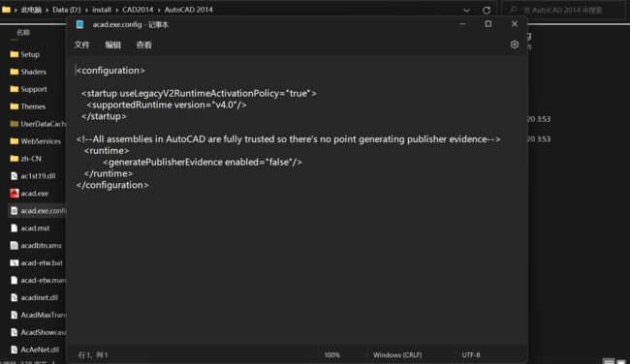Screen dimensions: 630x364
Task: Click the search AutoCAD 2014 input field
Action: pos(563,10)
